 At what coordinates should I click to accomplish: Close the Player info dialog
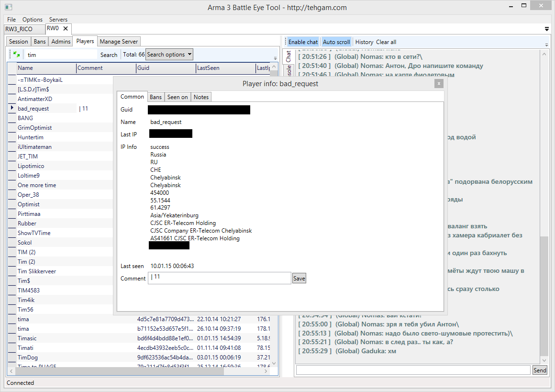pyautogui.click(x=439, y=84)
